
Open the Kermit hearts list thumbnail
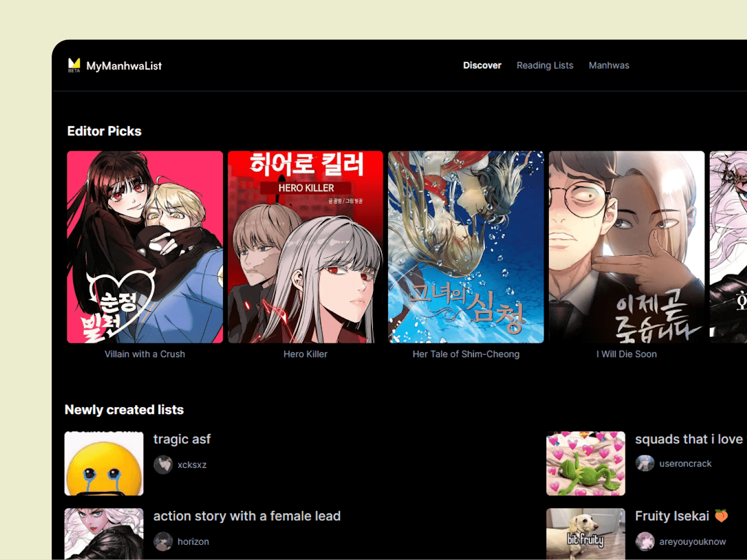click(586, 463)
